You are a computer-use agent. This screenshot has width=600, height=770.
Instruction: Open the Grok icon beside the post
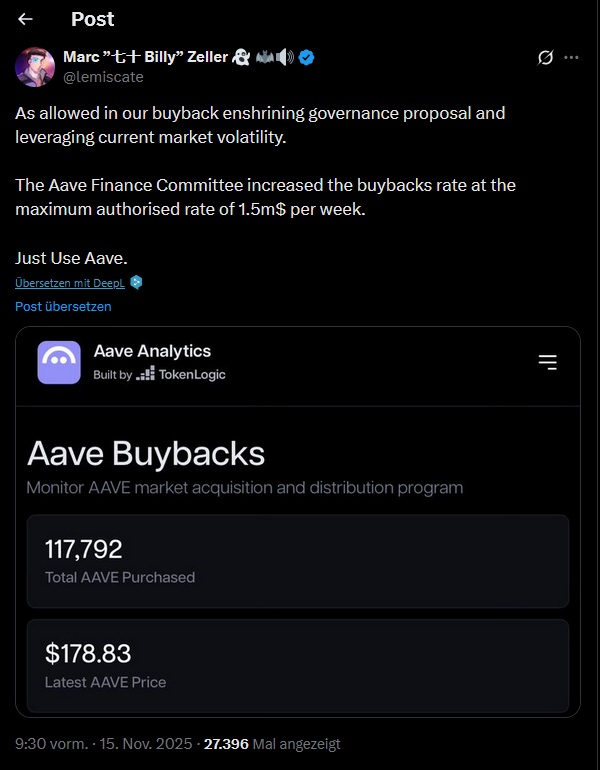545,58
